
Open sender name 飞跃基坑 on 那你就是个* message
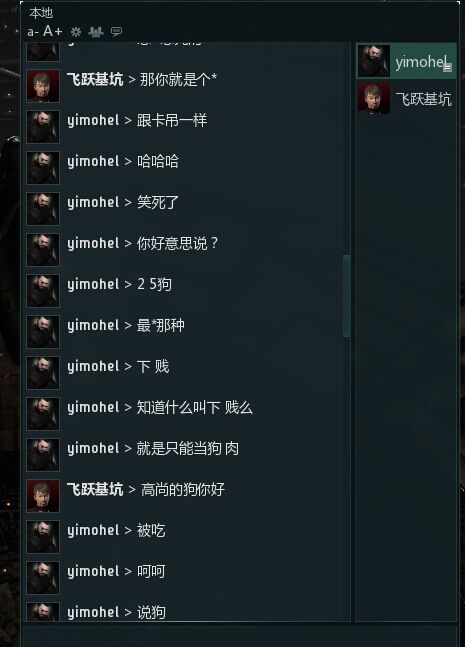click(x=95, y=79)
